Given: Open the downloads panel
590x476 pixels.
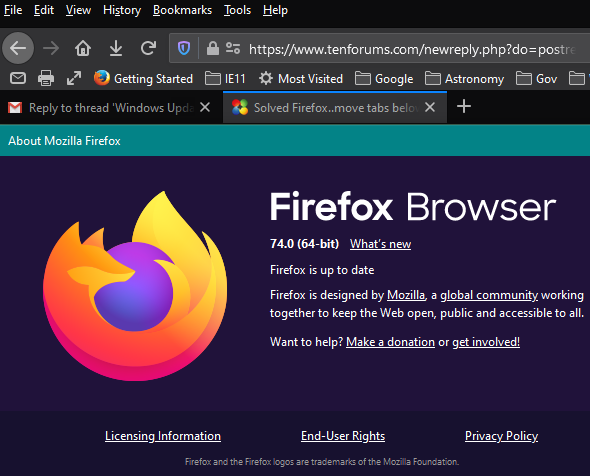Looking at the screenshot, I should 116,48.
